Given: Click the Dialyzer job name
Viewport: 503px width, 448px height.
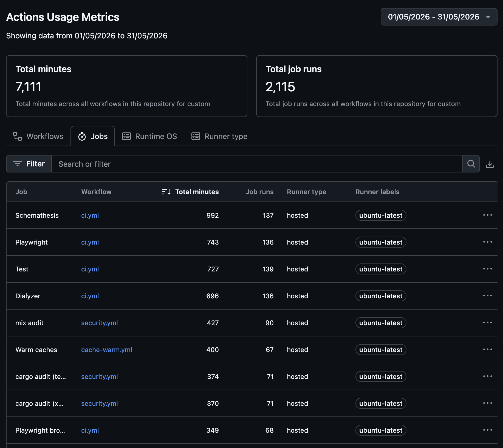Looking at the screenshot, I should (28, 296).
